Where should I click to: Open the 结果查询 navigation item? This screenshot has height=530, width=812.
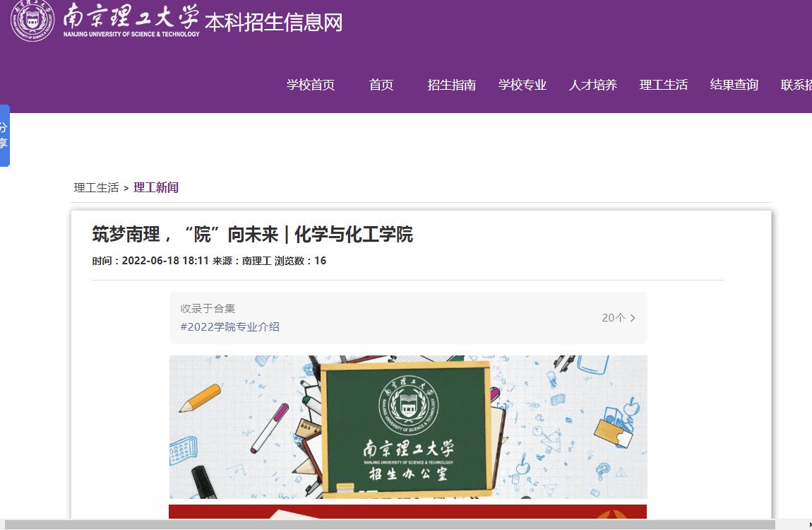pyautogui.click(x=734, y=85)
